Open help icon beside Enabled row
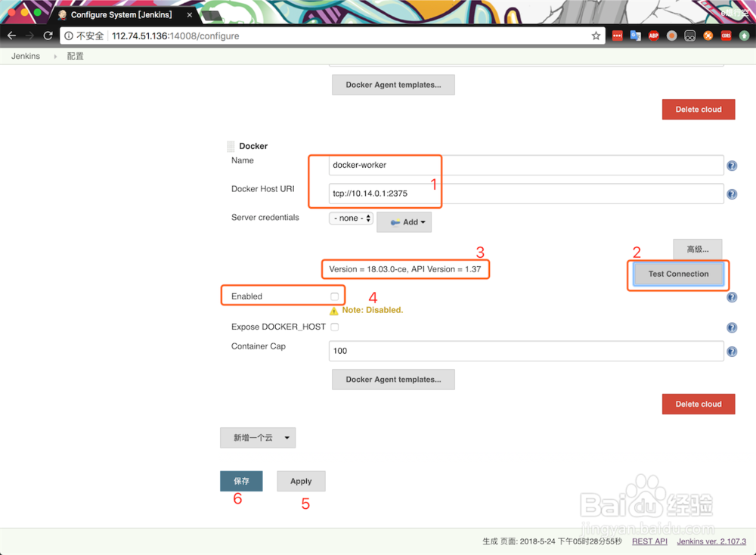756x555 pixels. pos(732,297)
